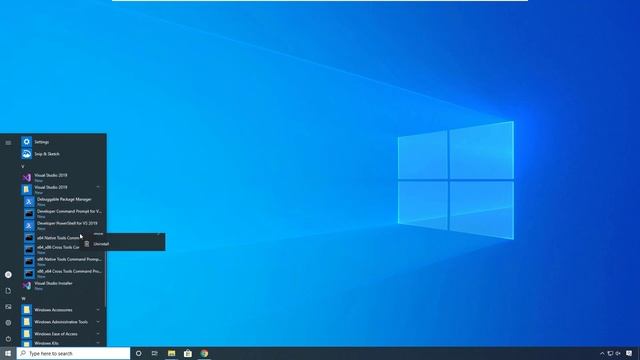The height and width of the screenshot is (360, 640).
Task: Focus the 'Type here to search' box
Action: (x=73, y=353)
